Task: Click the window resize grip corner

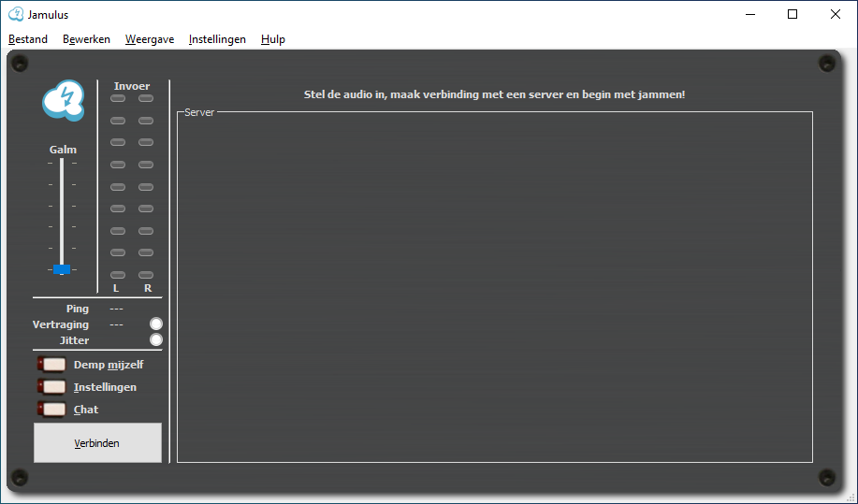Action: (850, 497)
